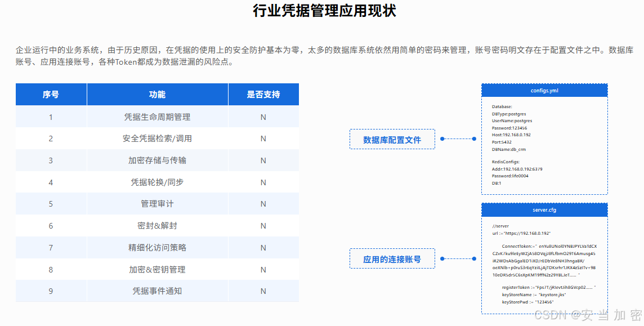Image resolution: width=644 pixels, height=326 pixels.
Task: Select the 凭据生命周期管理 table row
Action: pyautogui.click(x=157, y=117)
